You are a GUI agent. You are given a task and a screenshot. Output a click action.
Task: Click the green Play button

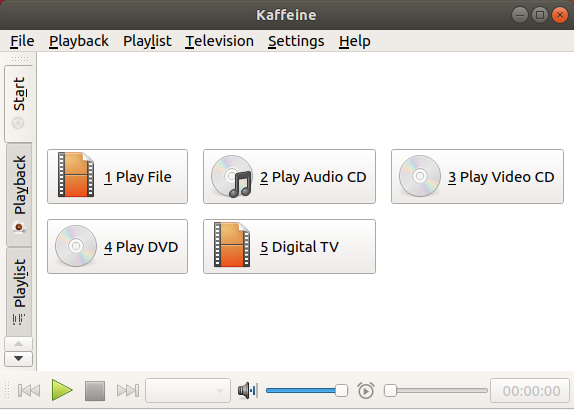coord(62,390)
